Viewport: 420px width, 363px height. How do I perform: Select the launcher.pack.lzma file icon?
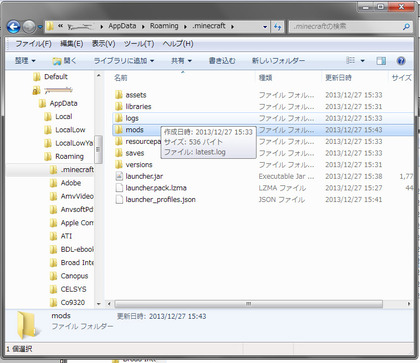tap(119, 188)
